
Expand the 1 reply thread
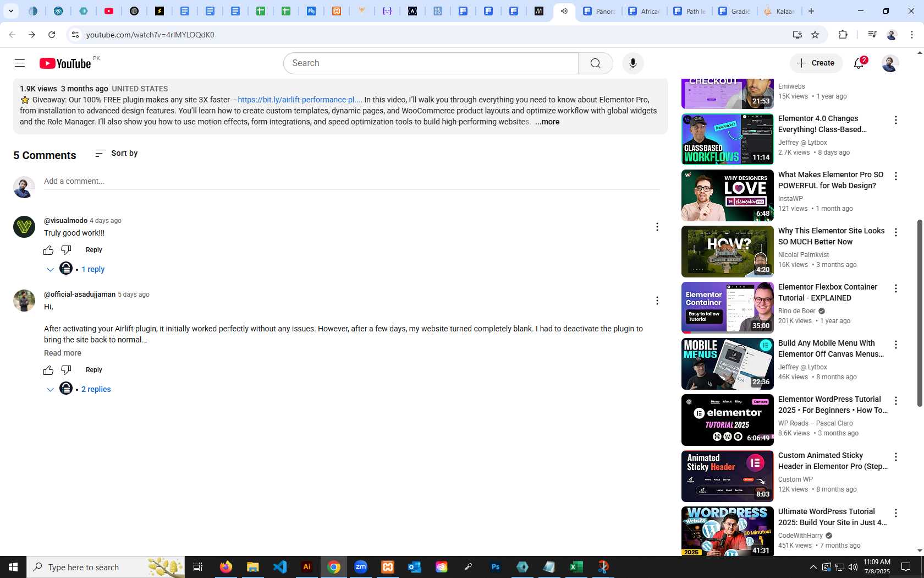pyautogui.click(x=75, y=269)
